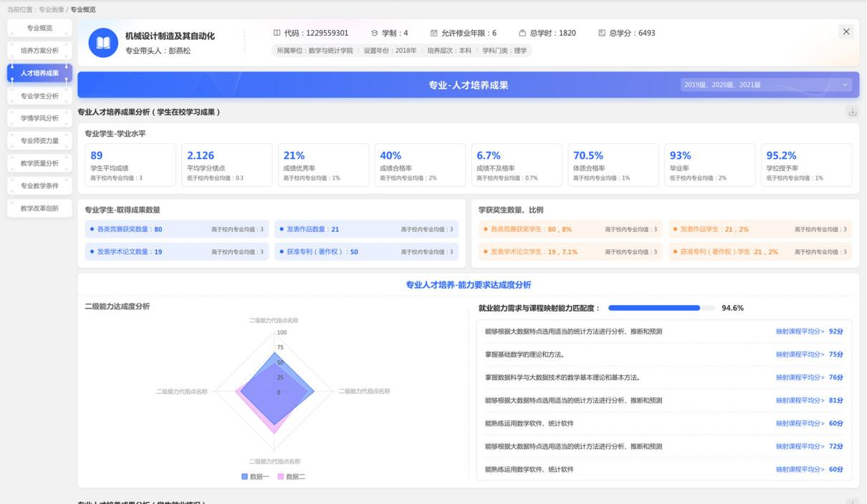Click the icon before 代码
The width and height of the screenshot is (867, 504).
click(x=277, y=33)
